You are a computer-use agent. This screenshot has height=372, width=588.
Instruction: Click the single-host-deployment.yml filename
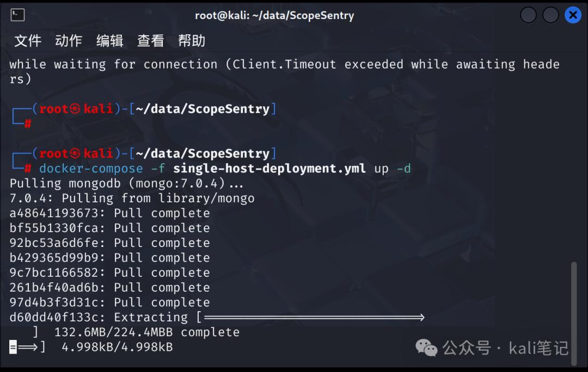click(269, 169)
